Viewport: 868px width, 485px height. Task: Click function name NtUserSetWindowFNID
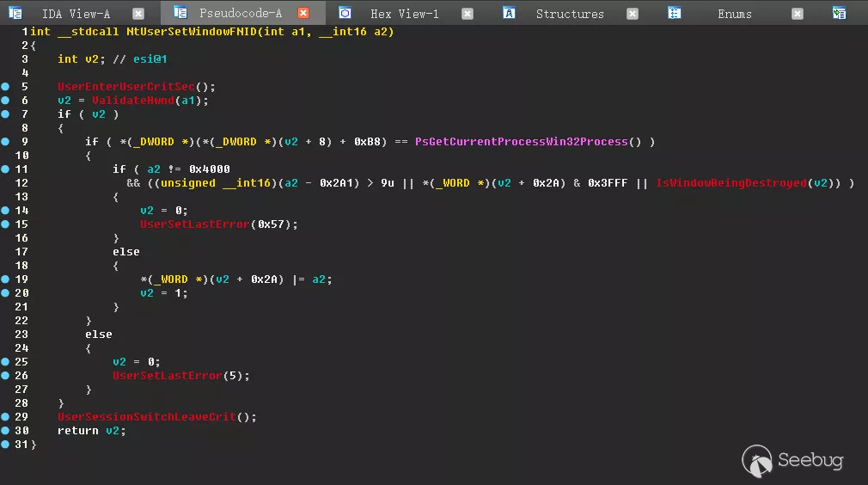pyautogui.click(x=192, y=32)
